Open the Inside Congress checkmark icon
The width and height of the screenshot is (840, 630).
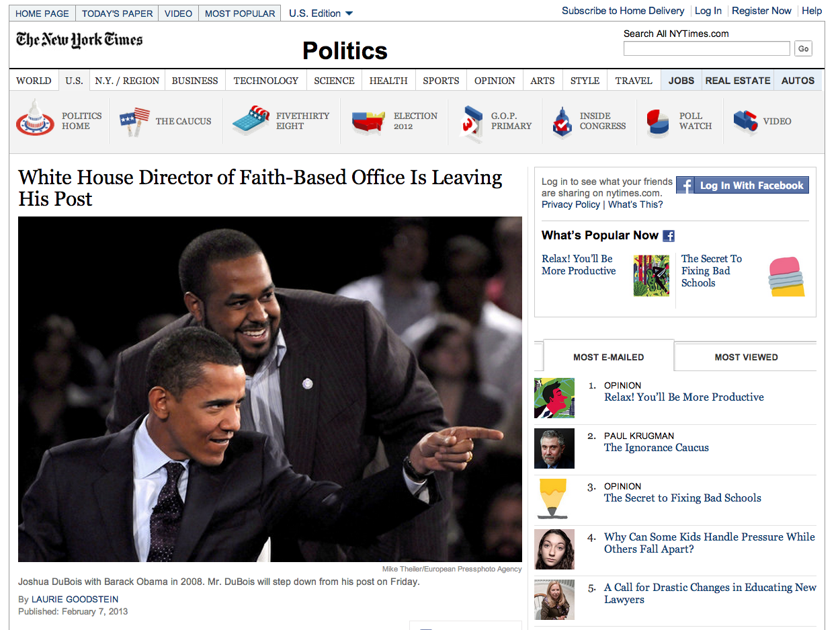tap(562, 122)
